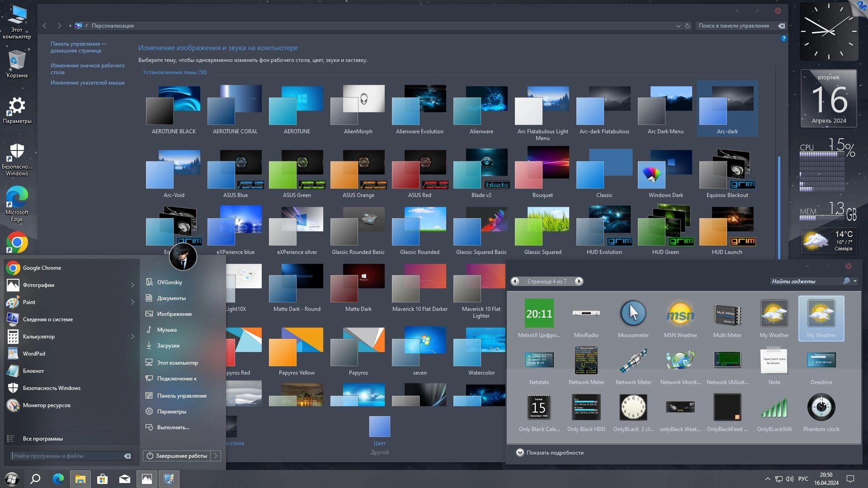868x488 pixels.
Task: Click the refresh icon in address bar
Action: tap(688, 26)
